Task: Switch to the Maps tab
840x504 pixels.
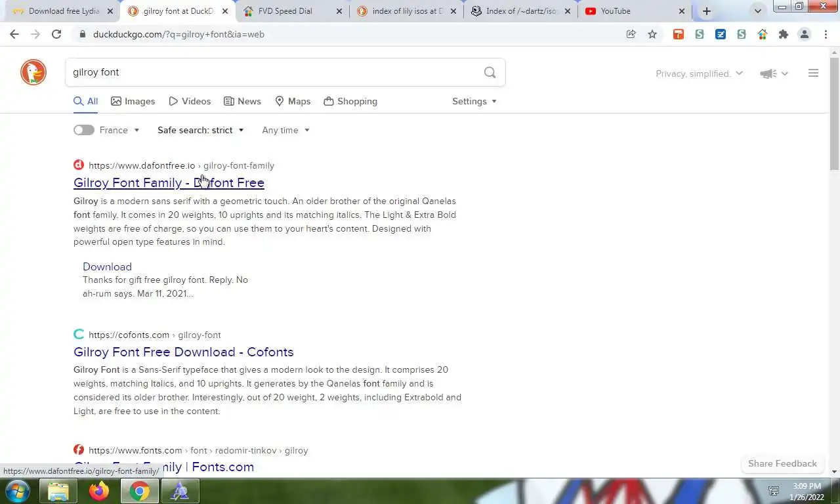Action: click(293, 101)
